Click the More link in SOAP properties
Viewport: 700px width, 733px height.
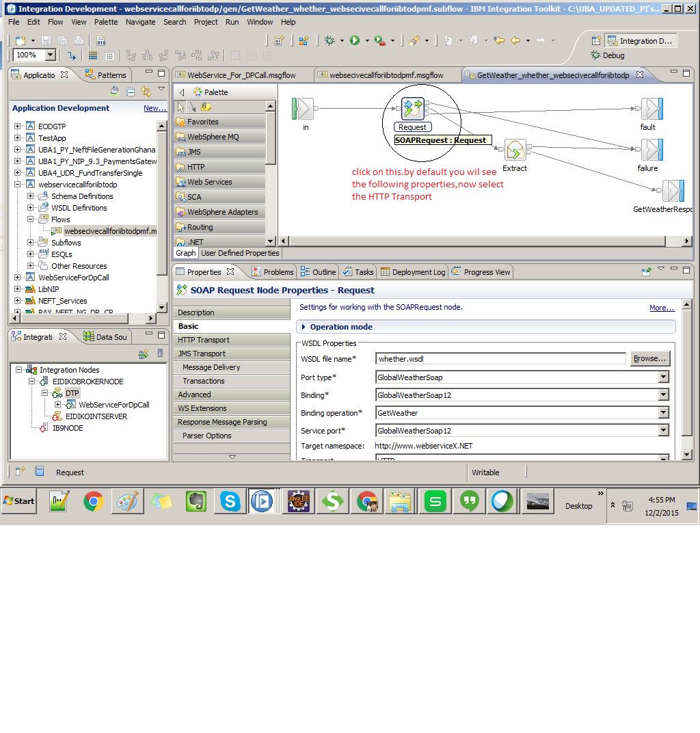coord(661,308)
